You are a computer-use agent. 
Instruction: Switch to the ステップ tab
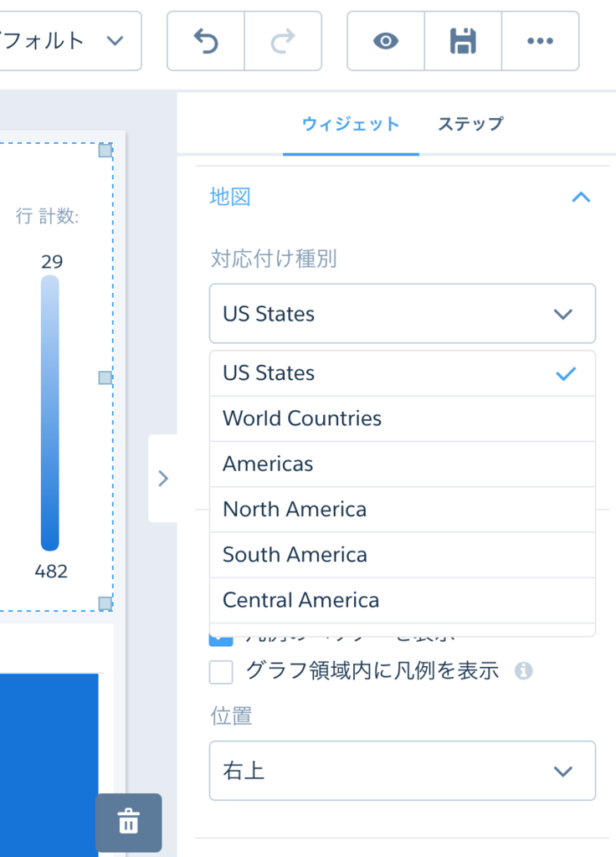(x=470, y=124)
